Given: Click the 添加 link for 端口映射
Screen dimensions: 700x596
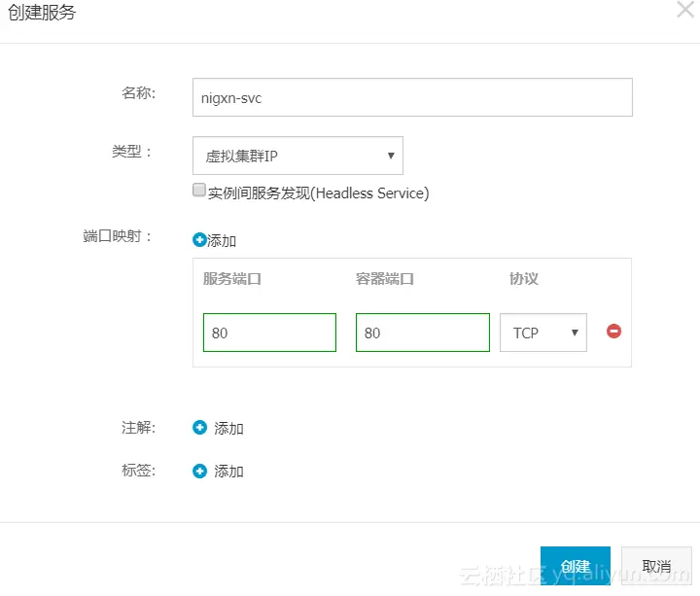Looking at the screenshot, I should point(222,240).
